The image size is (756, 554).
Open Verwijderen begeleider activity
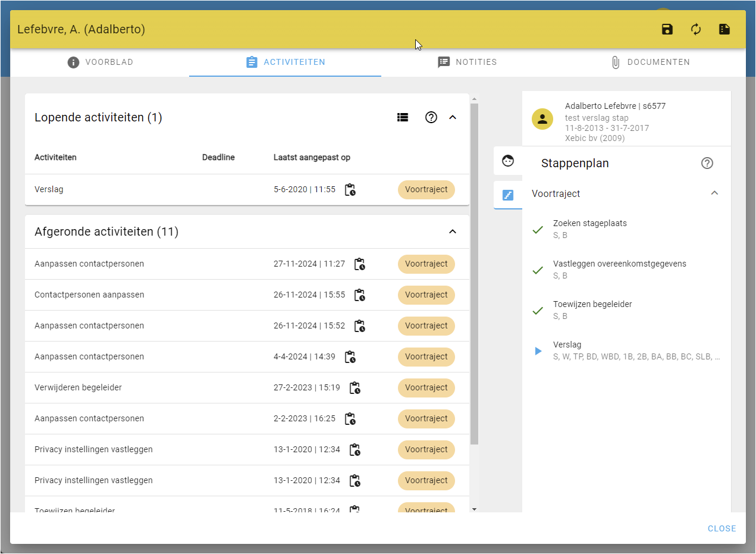[247, 387]
